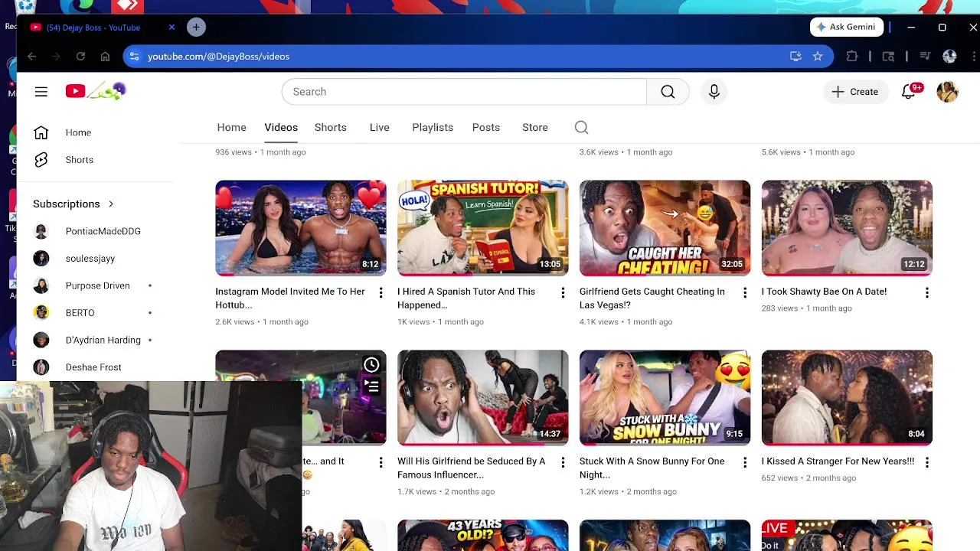Open the notifications bell
Screen dimensions: 980x551
(x=909, y=92)
